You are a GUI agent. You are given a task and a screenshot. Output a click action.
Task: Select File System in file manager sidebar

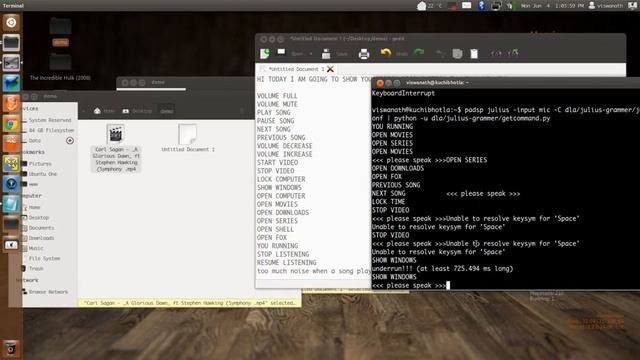tap(44, 258)
